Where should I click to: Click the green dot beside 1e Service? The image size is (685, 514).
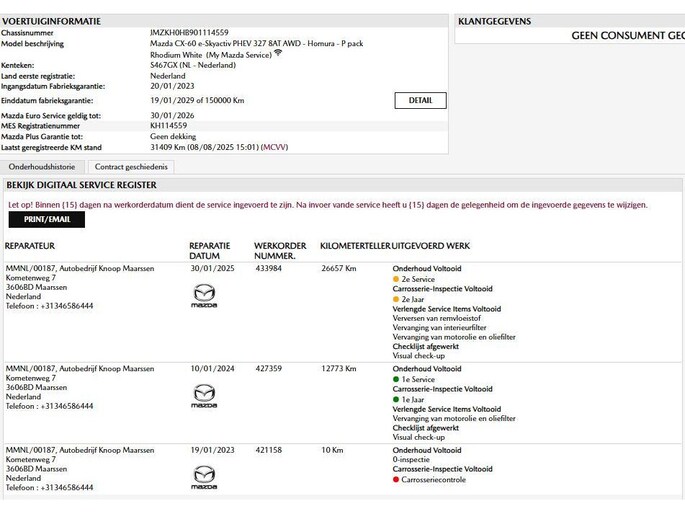(396, 380)
